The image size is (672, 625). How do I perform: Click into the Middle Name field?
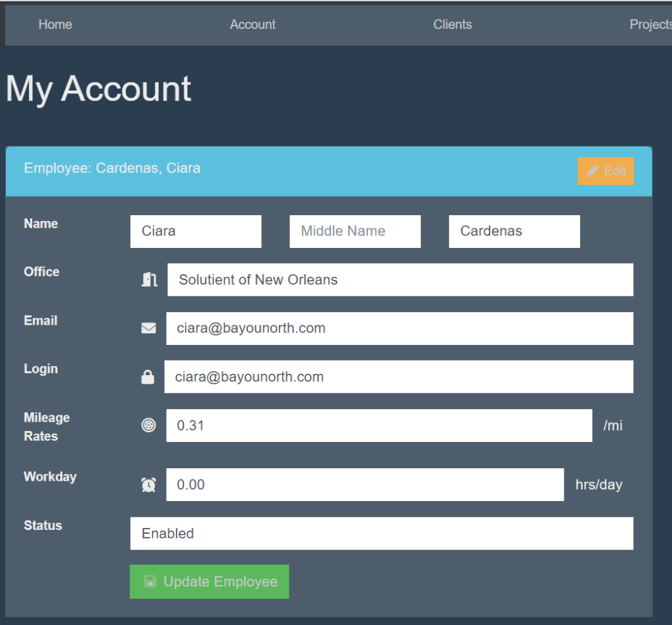point(355,232)
